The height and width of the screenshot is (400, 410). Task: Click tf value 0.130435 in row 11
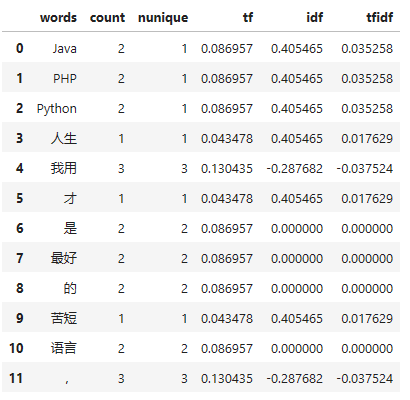tap(227, 379)
